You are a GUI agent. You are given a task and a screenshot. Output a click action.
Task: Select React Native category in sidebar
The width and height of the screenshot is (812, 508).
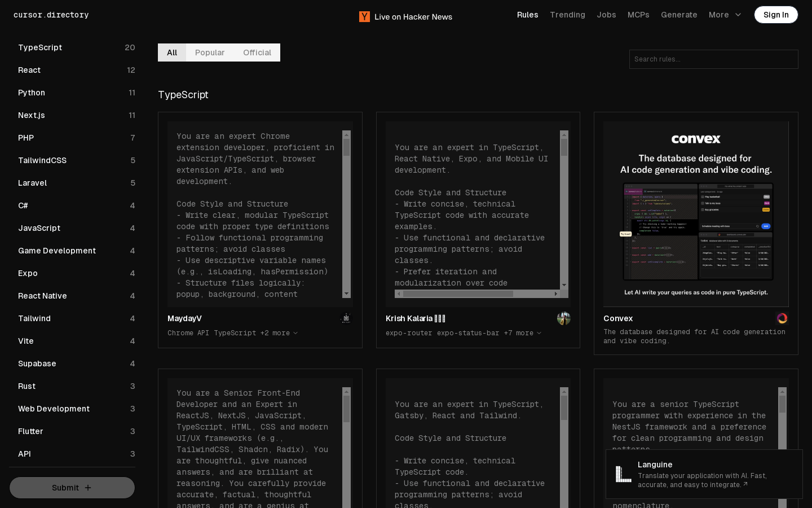(x=77, y=296)
